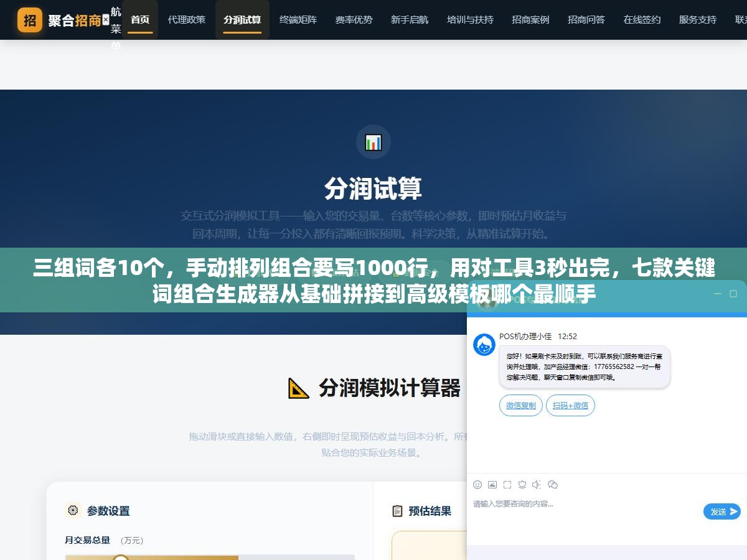Click the 月交易总量 slider handle
747x560 pixels.
[x=121, y=558]
